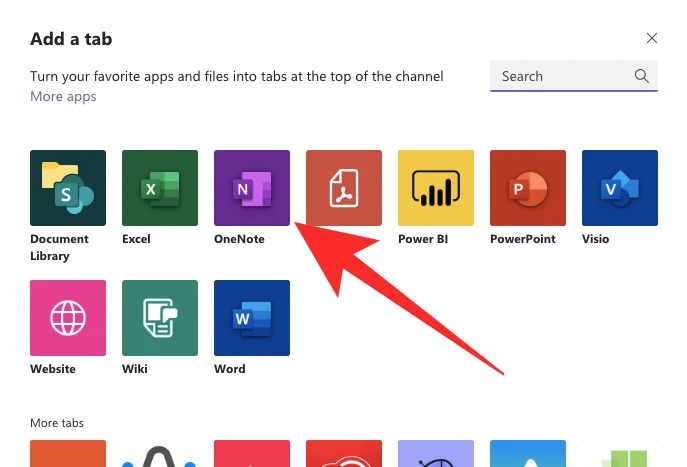Choose the Visio app tile

coord(620,188)
